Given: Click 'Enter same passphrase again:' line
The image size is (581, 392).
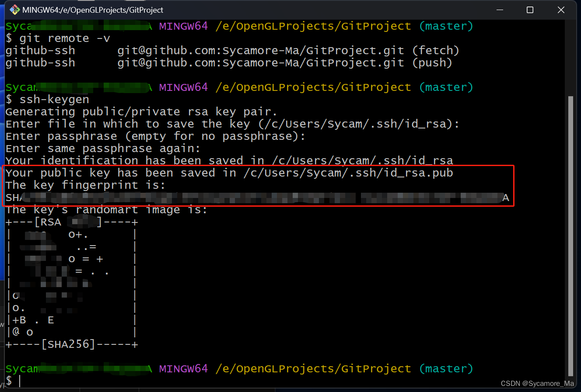Looking at the screenshot, I should pyautogui.click(x=103, y=149).
